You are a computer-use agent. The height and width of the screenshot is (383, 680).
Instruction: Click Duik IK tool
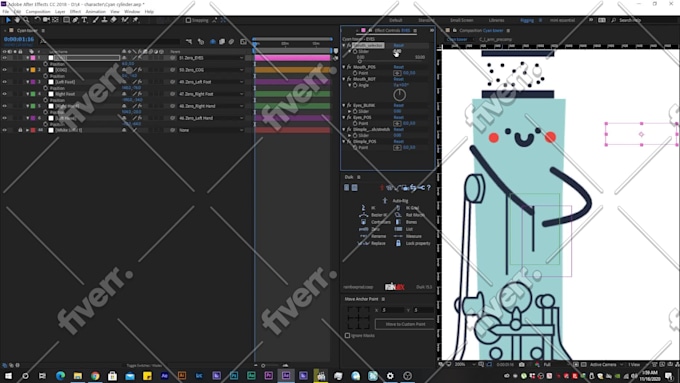tap(363, 208)
